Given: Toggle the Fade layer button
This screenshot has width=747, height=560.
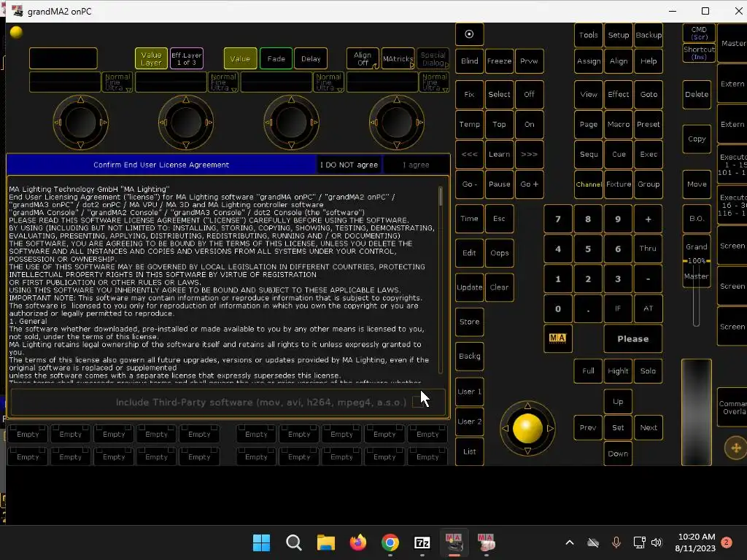Looking at the screenshot, I should click(276, 58).
